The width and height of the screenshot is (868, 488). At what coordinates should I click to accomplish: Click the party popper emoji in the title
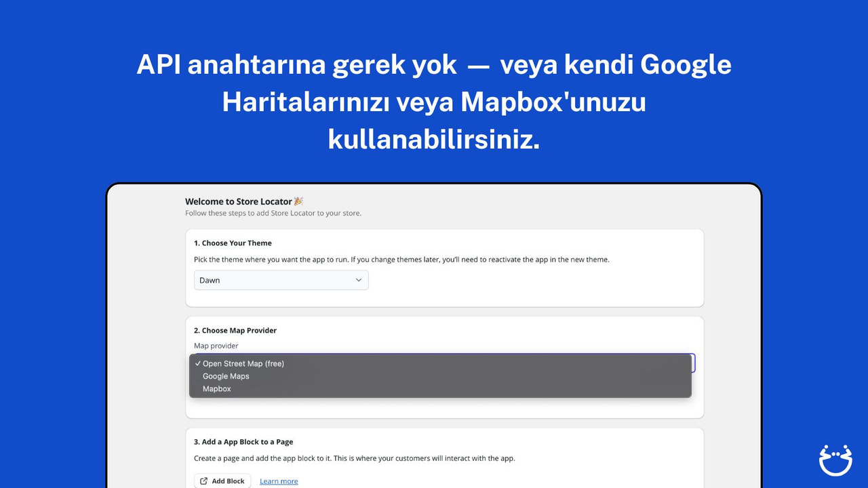click(298, 201)
